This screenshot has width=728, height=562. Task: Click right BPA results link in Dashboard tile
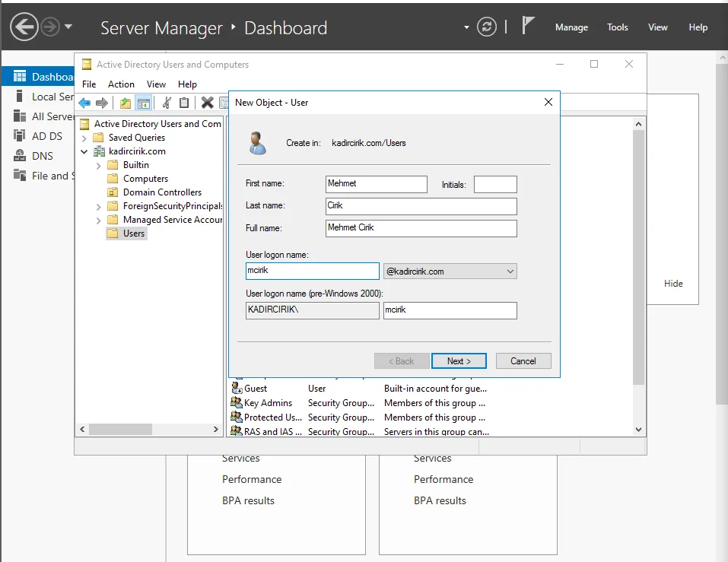point(440,500)
